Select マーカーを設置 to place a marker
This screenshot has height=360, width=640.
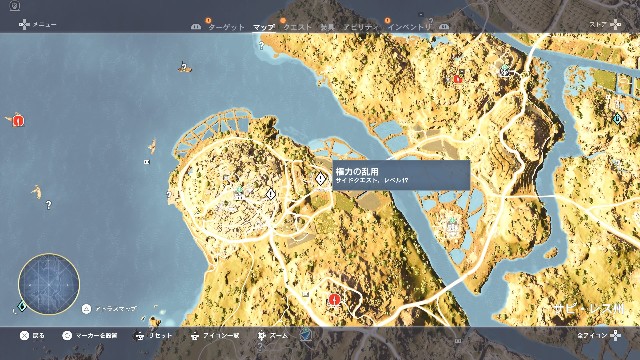pyautogui.click(x=90, y=336)
